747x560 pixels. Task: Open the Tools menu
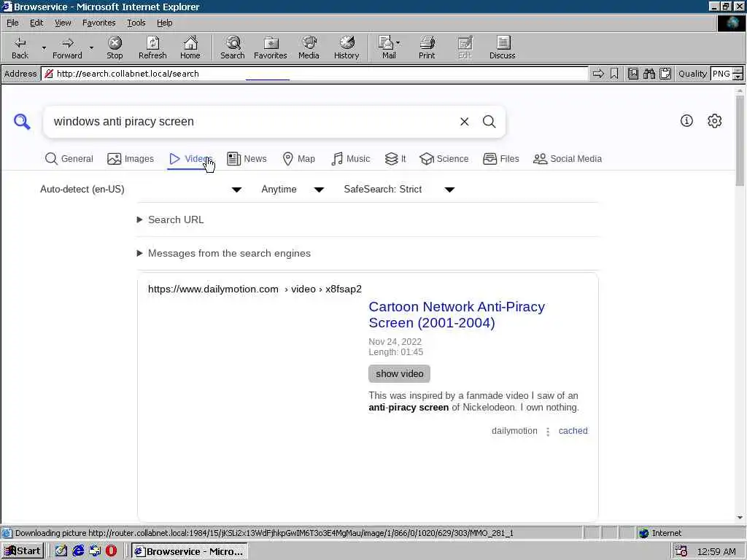click(x=136, y=23)
